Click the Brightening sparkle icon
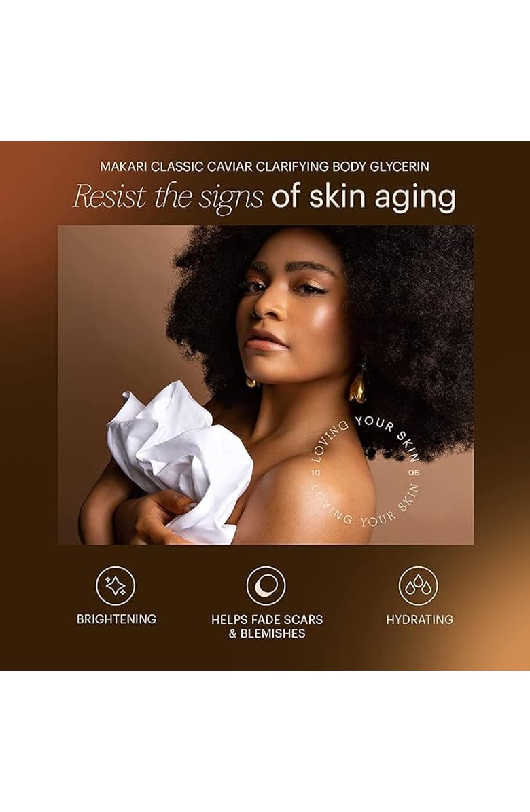 [x=116, y=586]
